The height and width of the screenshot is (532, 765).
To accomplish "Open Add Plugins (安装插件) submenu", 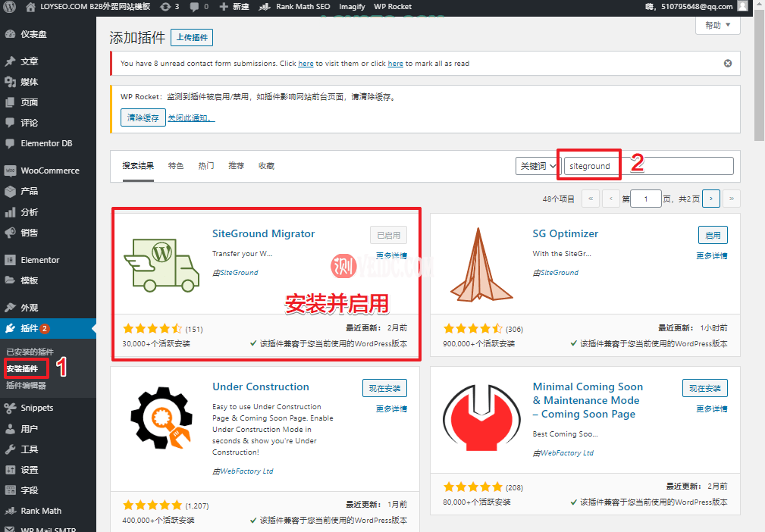I will [x=22, y=368].
